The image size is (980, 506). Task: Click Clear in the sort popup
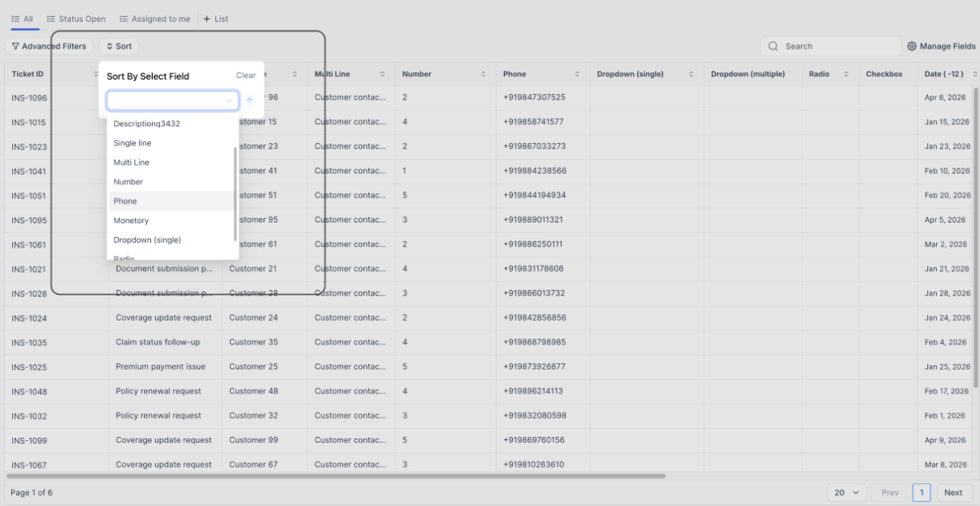(x=245, y=76)
